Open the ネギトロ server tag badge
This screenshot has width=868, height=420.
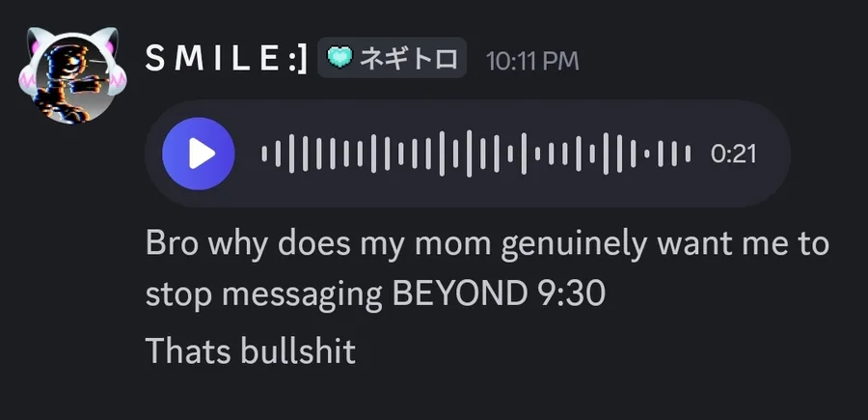pos(392,60)
